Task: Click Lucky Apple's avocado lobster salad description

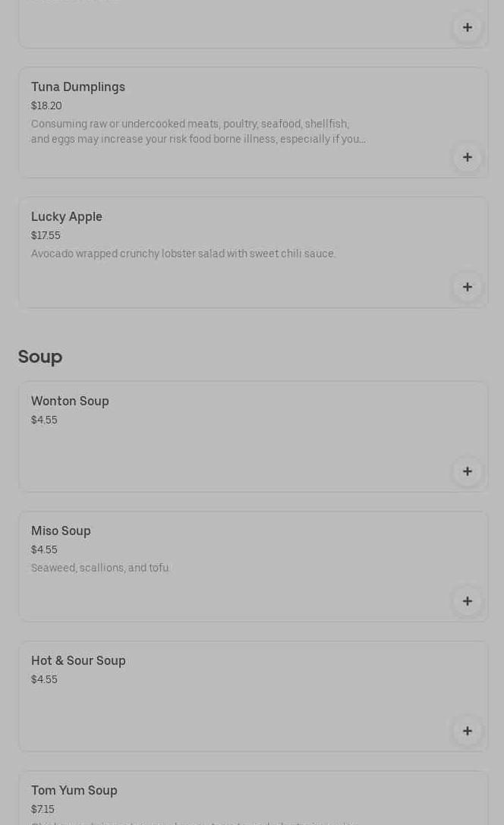Action: click(x=183, y=254)
